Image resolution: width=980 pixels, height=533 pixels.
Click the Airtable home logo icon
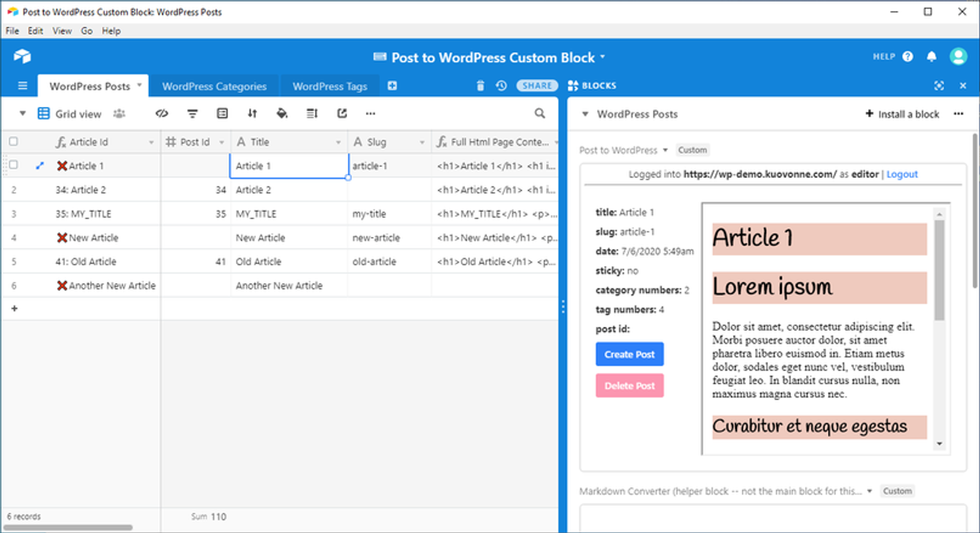22,56
